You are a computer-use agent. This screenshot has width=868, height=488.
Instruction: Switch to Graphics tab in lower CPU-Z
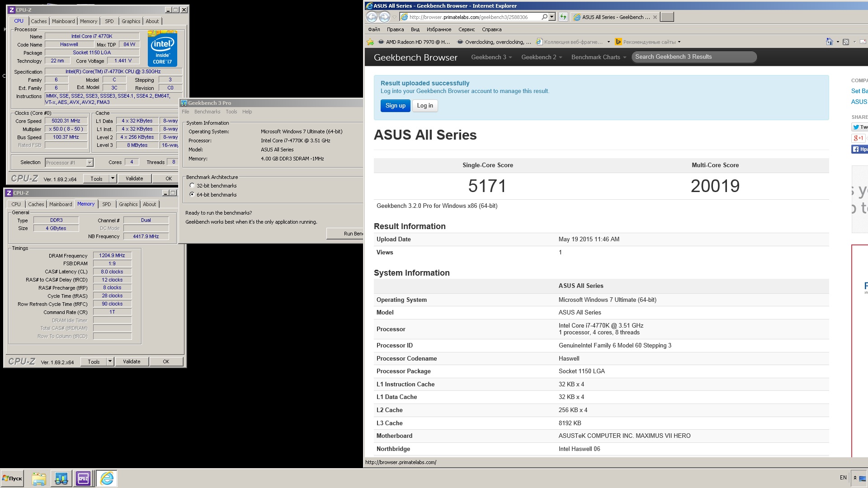click(x=128, y=204)
